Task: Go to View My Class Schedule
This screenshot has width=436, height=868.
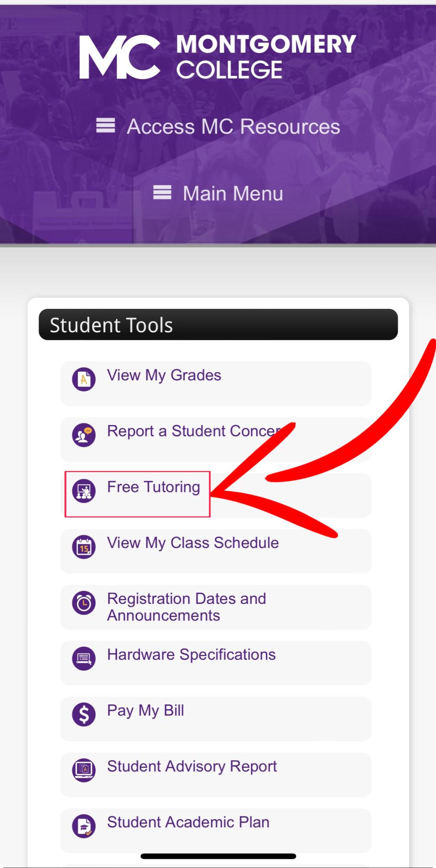Action: (193, 543)
